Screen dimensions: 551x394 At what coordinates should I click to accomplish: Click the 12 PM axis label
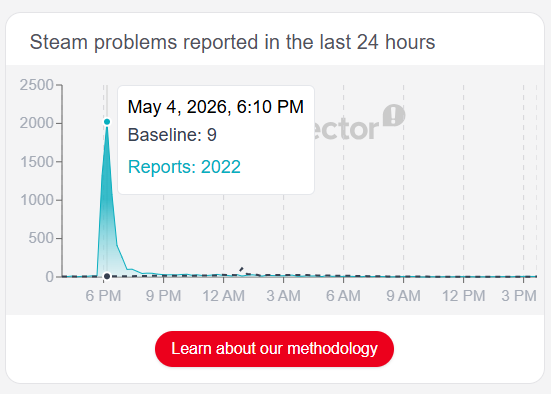click(x=464, y=296)
